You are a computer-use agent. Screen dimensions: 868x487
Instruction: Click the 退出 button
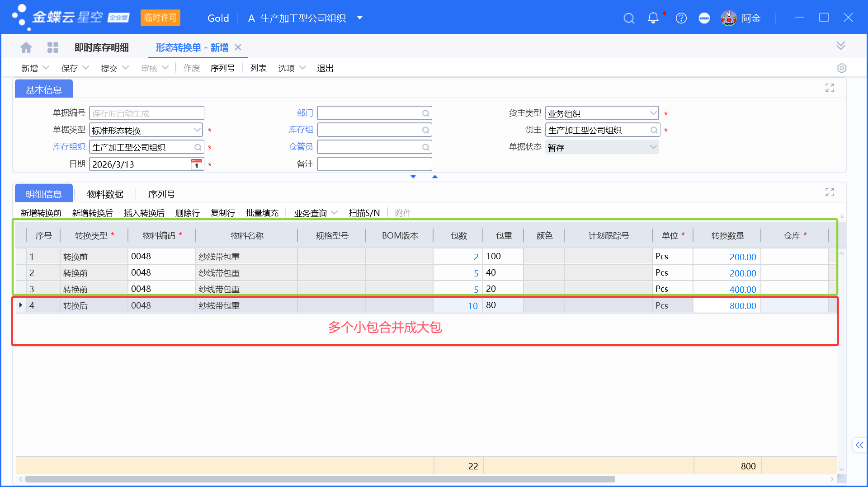(325, 68)
